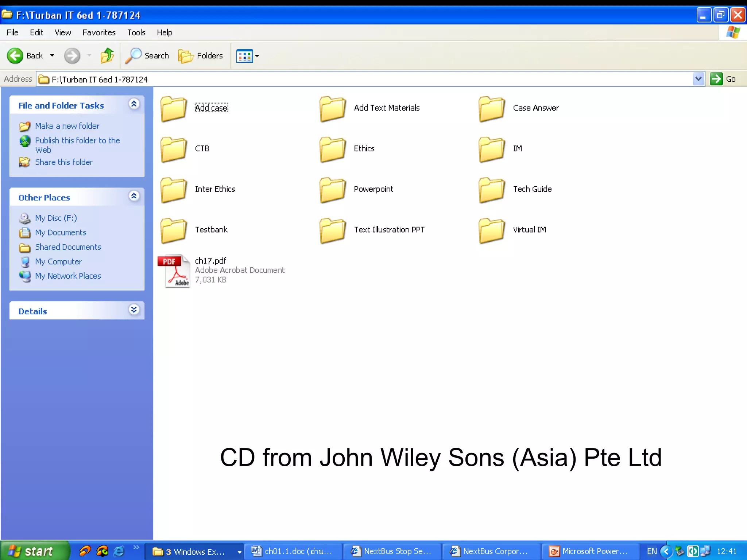Click the title bar folder icon
Image resolution: width=747 pixels, height=560 pixels.
[x=7, y=14]
